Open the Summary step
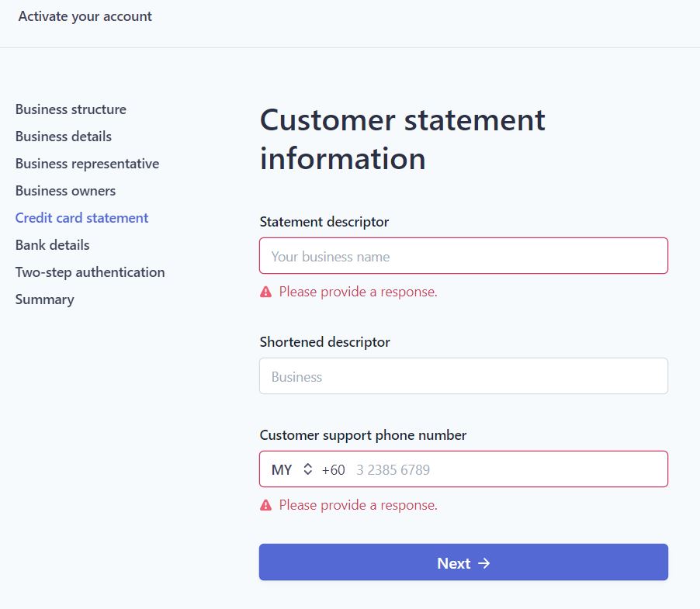Viewport: 700px width, 609px height. [45, 299]
